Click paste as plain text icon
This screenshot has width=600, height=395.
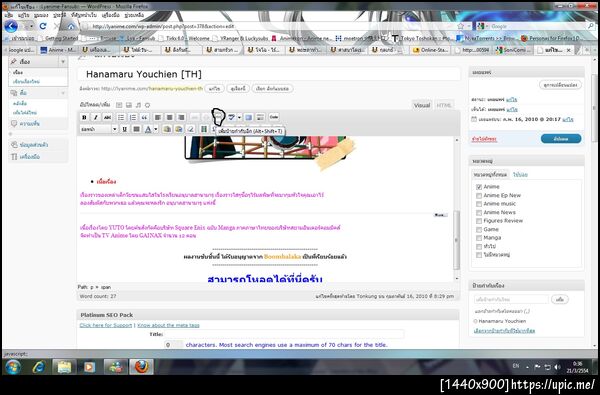tap(167, 129)
